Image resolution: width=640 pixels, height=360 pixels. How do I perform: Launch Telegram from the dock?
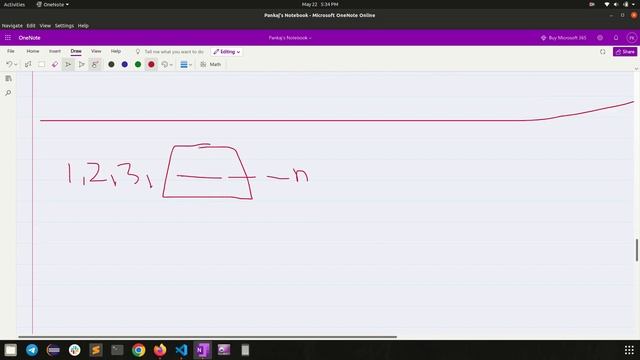(x=32, y=350)
